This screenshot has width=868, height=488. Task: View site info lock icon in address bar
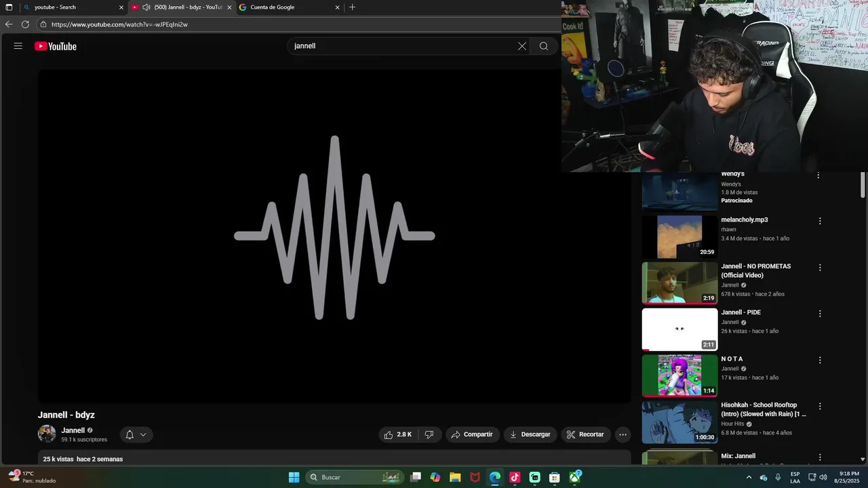point(43,24)
